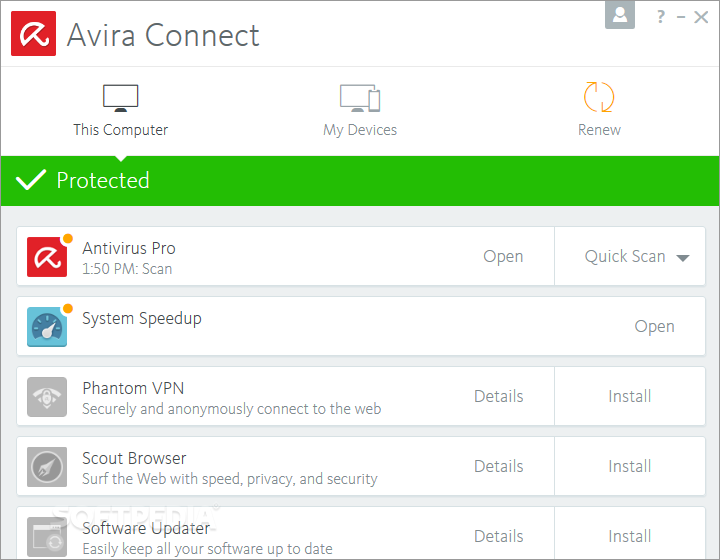Minimize the Avira Connect window
The width and height of the screenshot is (720, 560).
coord(681,17)
